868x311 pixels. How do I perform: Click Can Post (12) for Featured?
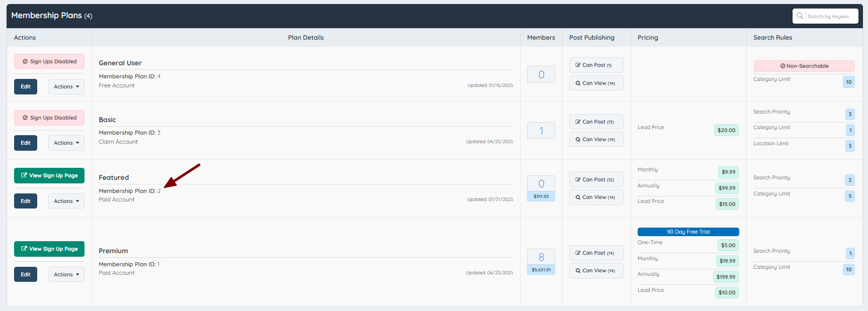[596, 179]
